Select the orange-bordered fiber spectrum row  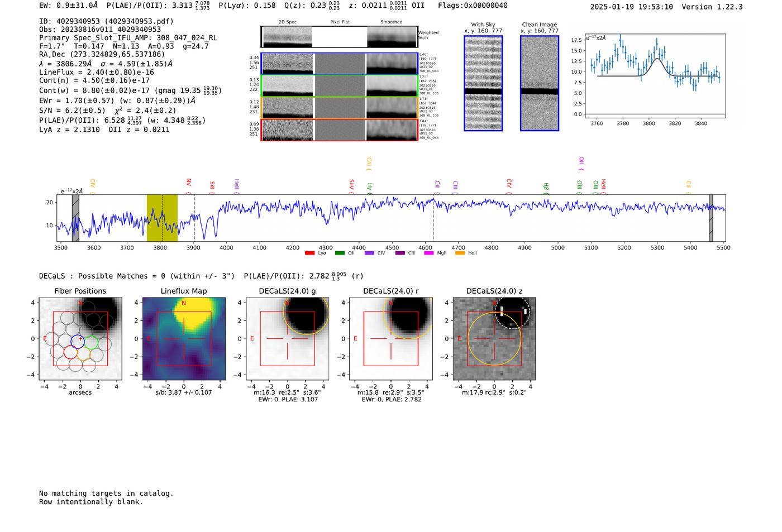click(x=340, y=108)
